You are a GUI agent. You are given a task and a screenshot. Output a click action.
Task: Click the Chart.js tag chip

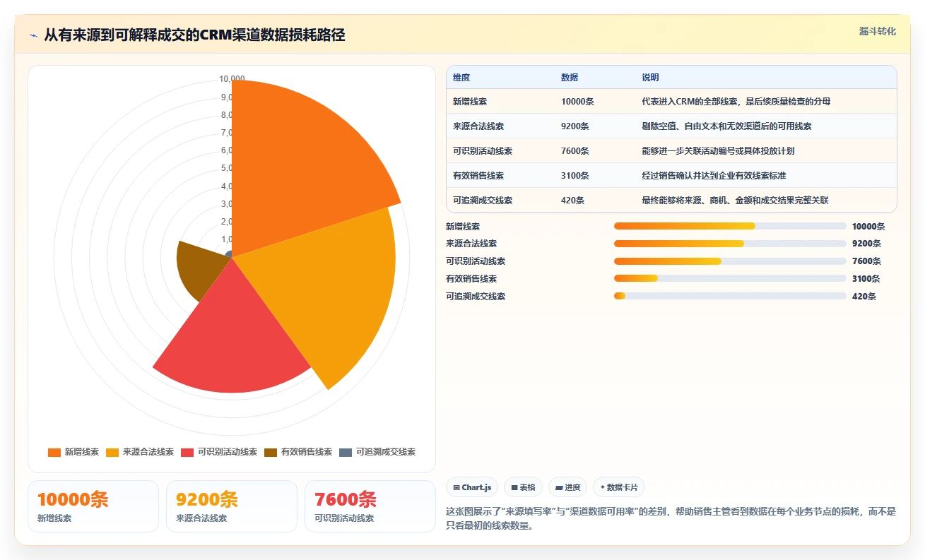pos(472,487)
